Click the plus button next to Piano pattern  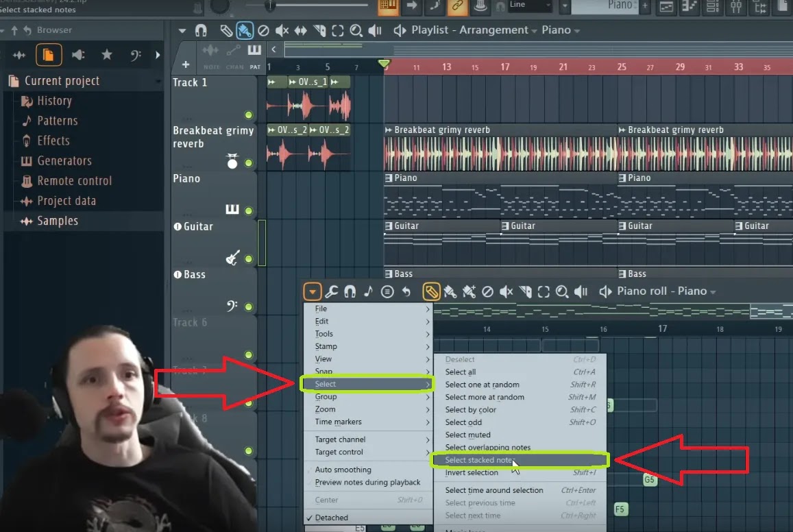[645, 6]
